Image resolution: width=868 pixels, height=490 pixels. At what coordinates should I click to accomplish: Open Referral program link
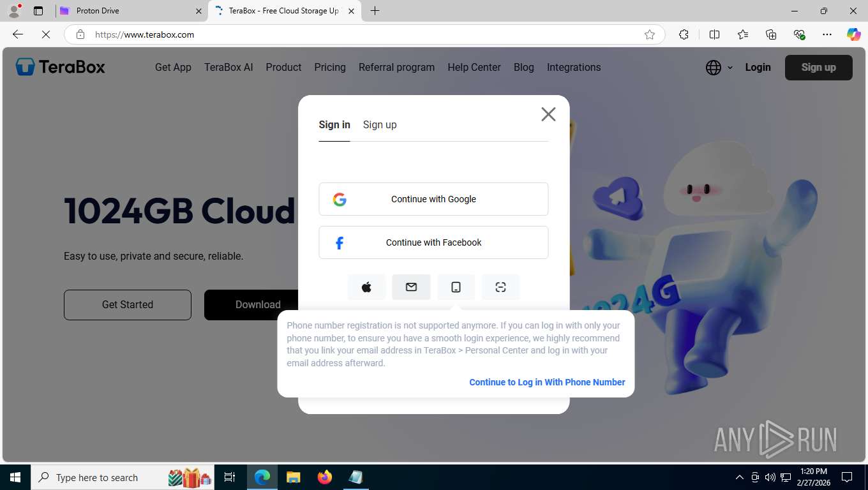(x=396, y=67)
